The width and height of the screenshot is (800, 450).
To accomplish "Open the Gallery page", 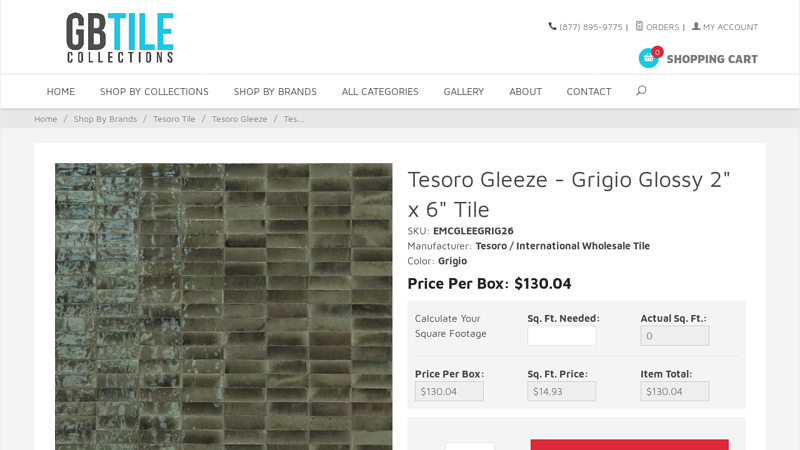I will 464,91.
